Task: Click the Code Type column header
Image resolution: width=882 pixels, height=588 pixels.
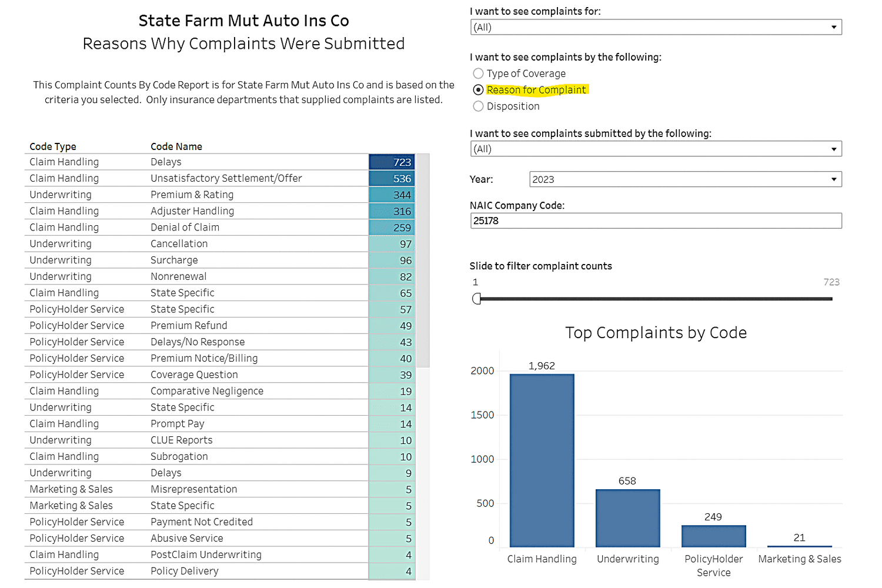Action: 53,146
